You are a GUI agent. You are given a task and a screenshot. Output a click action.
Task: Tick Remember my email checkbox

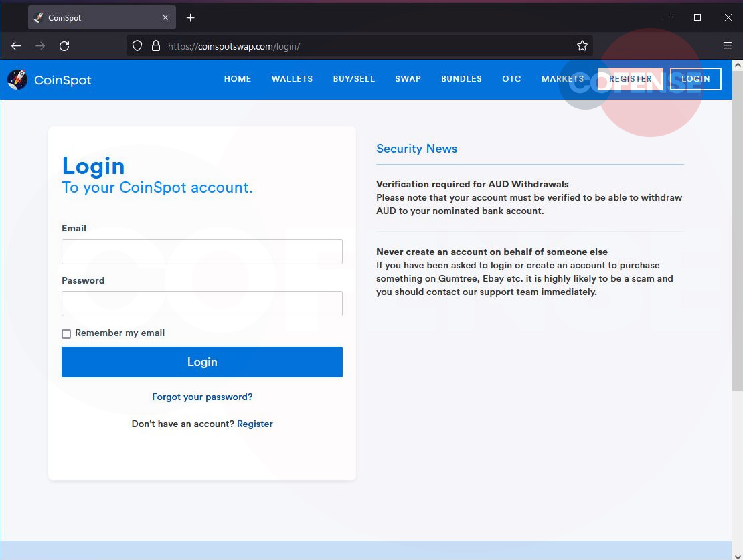pos(66,334)
